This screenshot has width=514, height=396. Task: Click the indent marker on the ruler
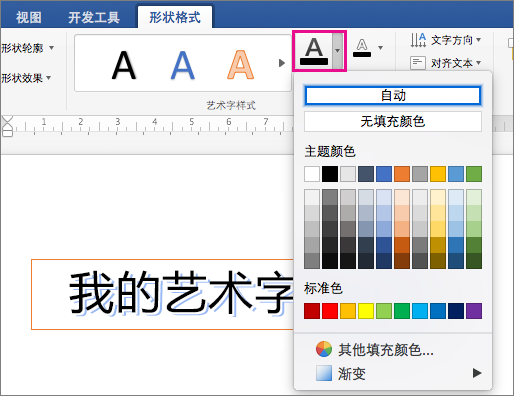click(x=7, y=126)
